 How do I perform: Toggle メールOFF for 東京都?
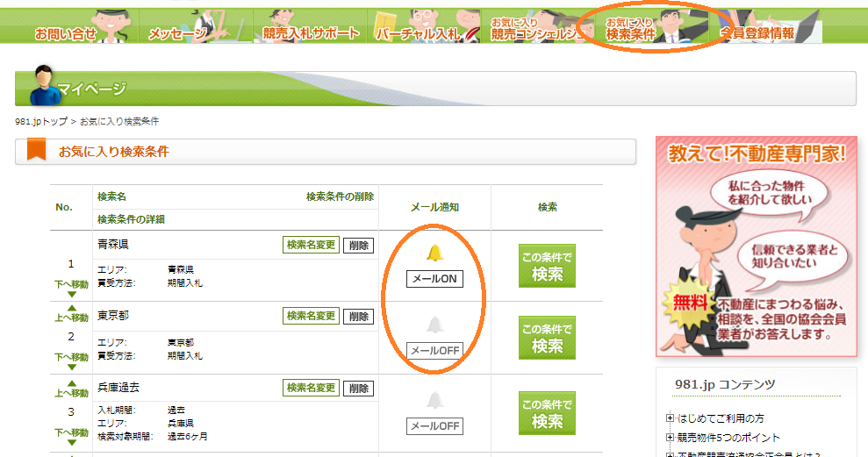pyautogui.click(x=434, y=350)
